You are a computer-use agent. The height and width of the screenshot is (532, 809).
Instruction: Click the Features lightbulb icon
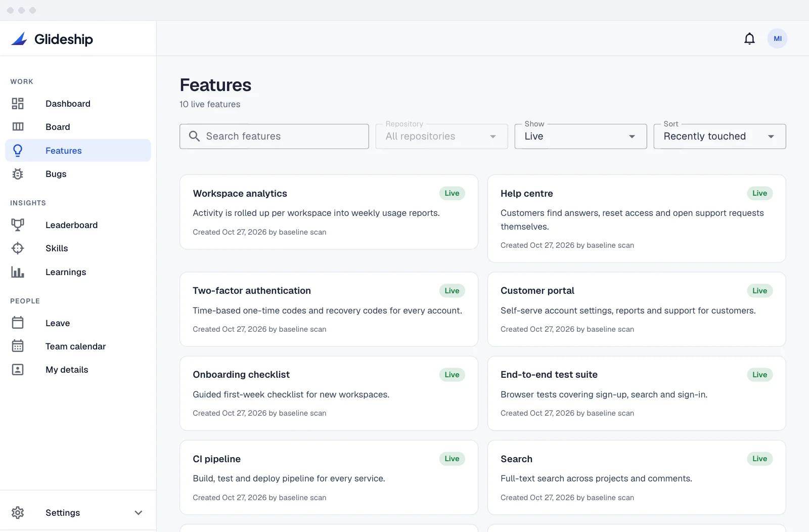[18, 150]
